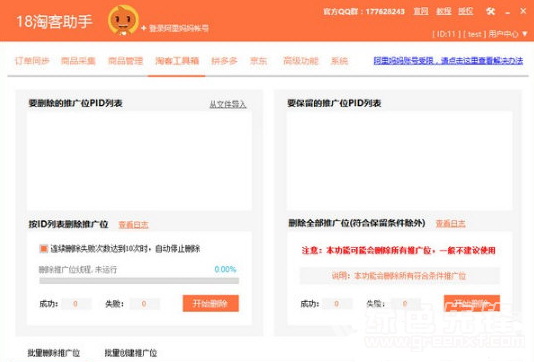Minimize the 18淘客助手 window
Image resolution: width=534 pixels, height=362 pixels.
pos(508,12)
